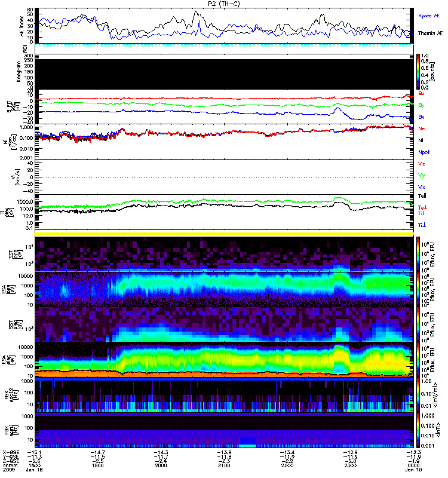The image size is (448, 478).
Task: Click the yellow horizontal bar above SST panel
Action: (224, 234)
